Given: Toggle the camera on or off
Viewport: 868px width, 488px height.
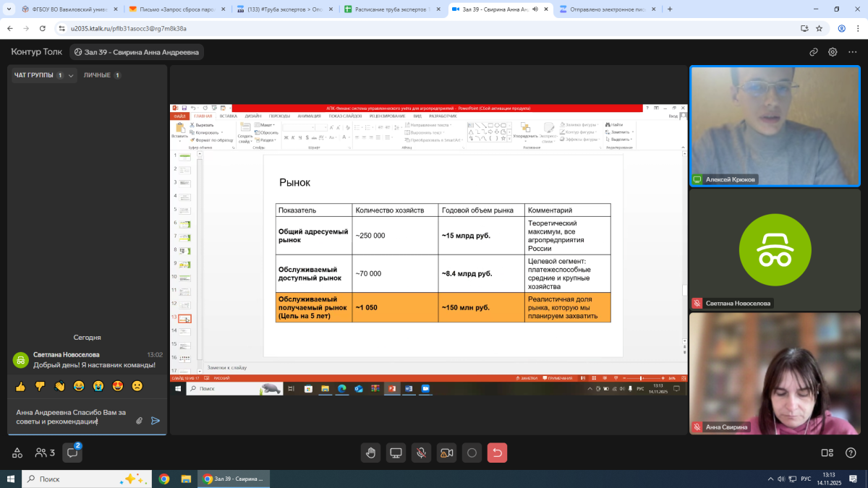Looking at the screenshot, I should coord(446,453).
